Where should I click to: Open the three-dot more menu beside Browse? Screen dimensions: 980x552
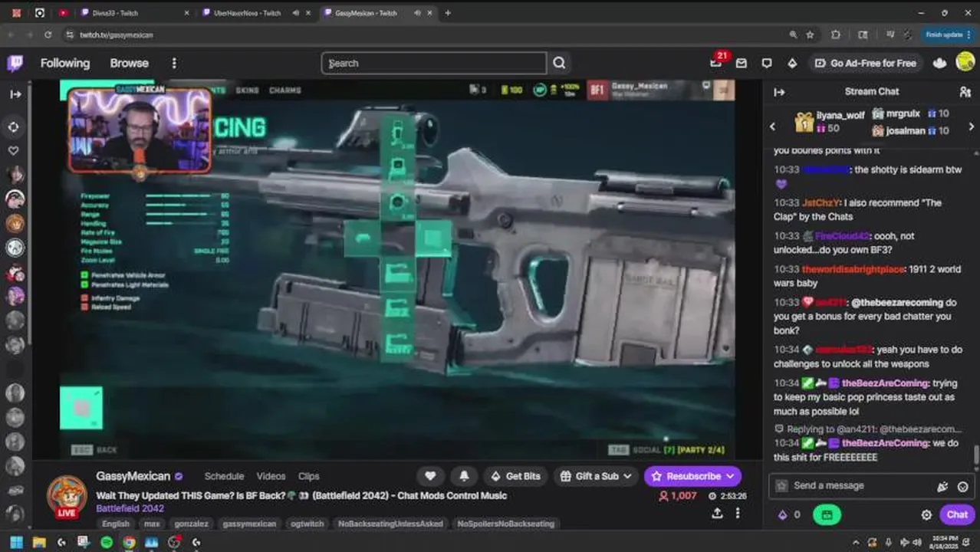(174, 63)
